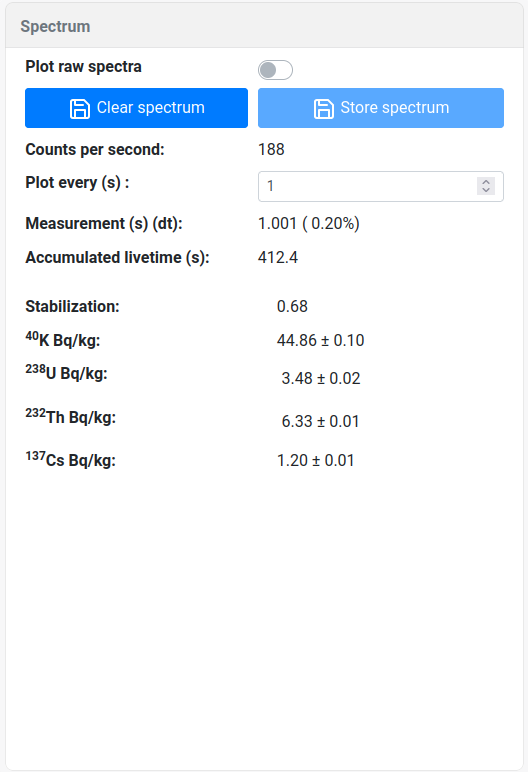Click the 40K reading 44.86 ± 0.10
The height and width of the screenshot is (772, 528).
coord(321,340)
